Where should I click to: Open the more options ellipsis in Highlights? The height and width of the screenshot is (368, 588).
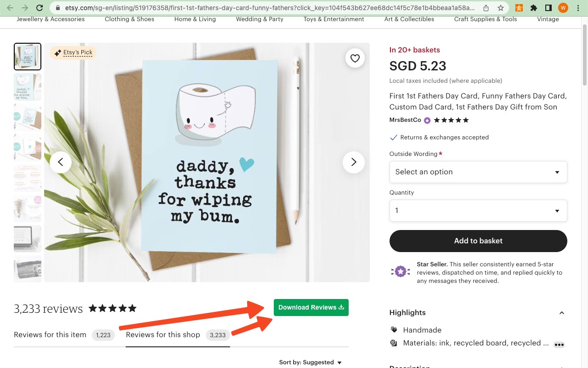pyautogui.click(x=559, y=344)
